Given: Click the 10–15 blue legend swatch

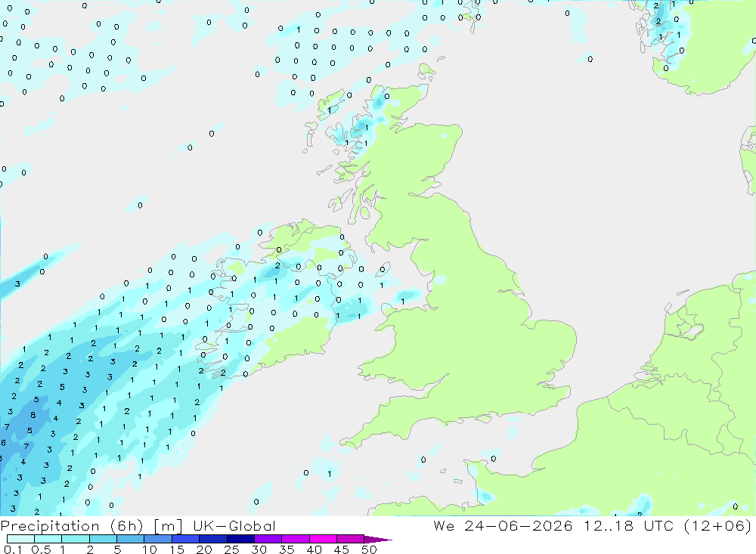Looking at the screenshot, I should (x=158, y=539).
